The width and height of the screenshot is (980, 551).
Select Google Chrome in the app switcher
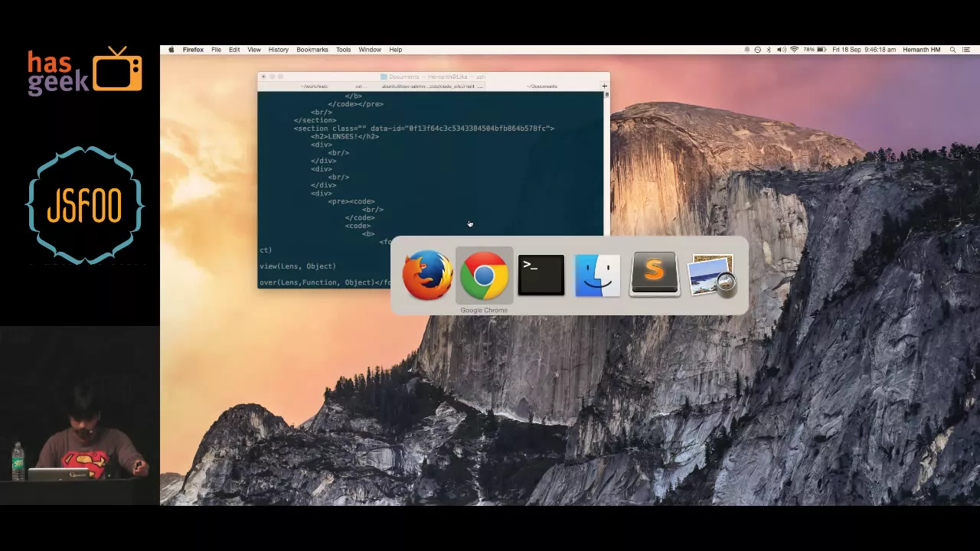coord(484,275)
